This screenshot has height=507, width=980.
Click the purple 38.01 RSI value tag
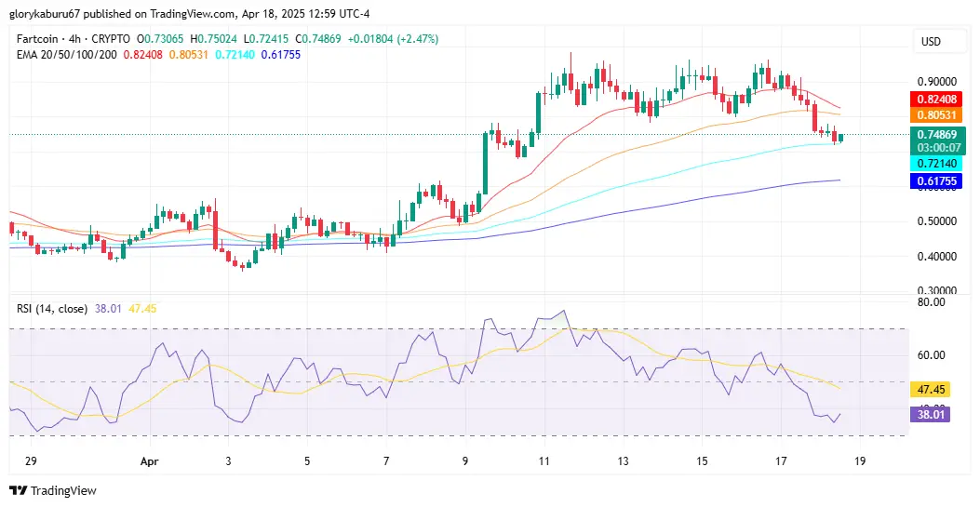(x=930, y=414)
